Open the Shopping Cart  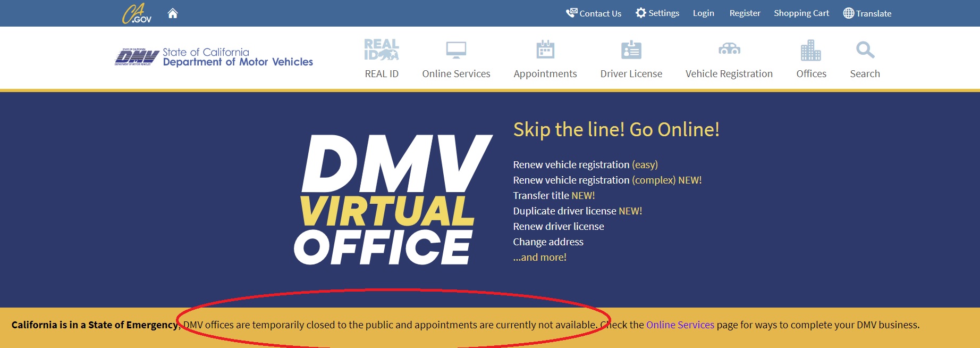pyautogui.click(x=801, y=13)
